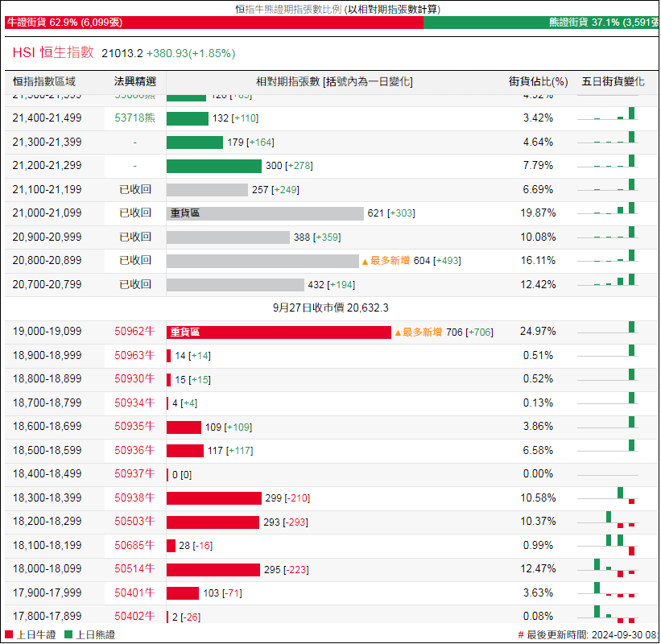Viewport: 661px width, 644px height.
Task: Click the red 上日牛證 legend swatch
Action: 9,634
